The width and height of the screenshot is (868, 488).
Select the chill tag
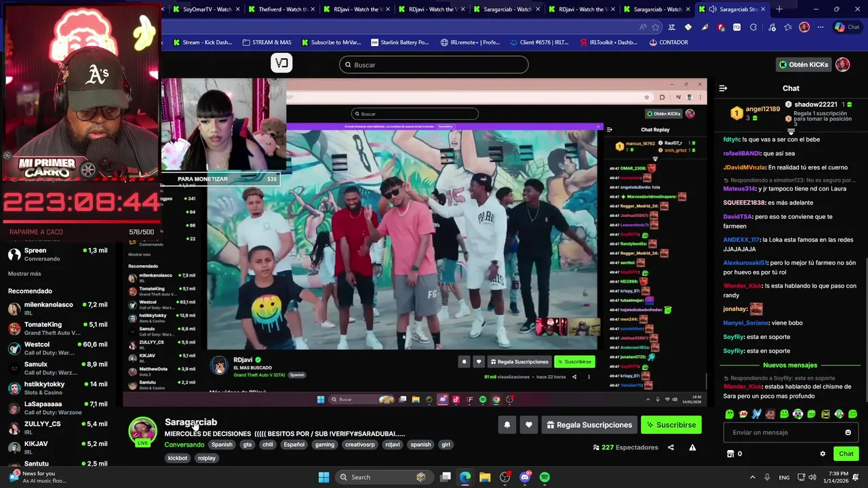(x=268, y=445)
